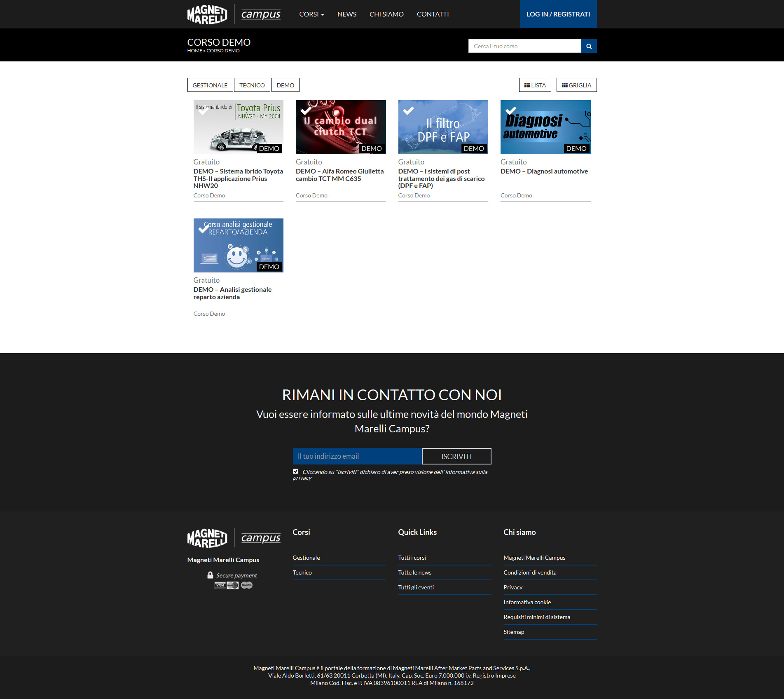The image size is (784, 699).
Task: Toggle the privacy consent checkbox
Action: coord(295,471)
